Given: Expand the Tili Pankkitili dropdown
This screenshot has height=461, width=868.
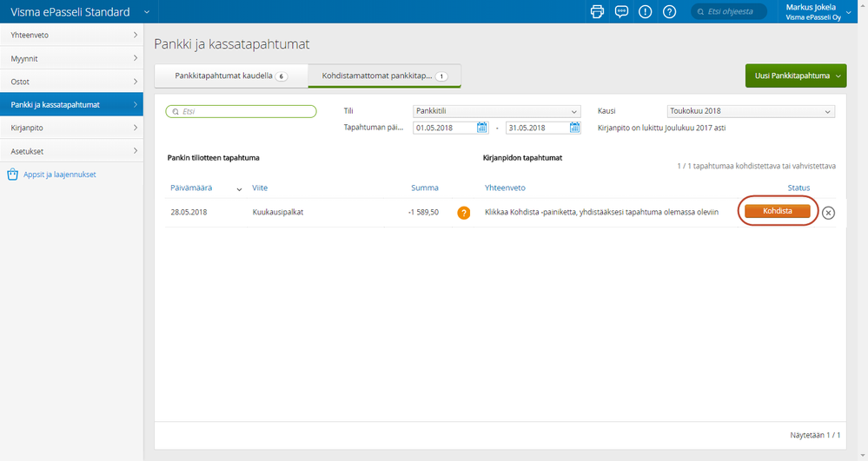Looking at the screenshot, I should click(496, 111).
